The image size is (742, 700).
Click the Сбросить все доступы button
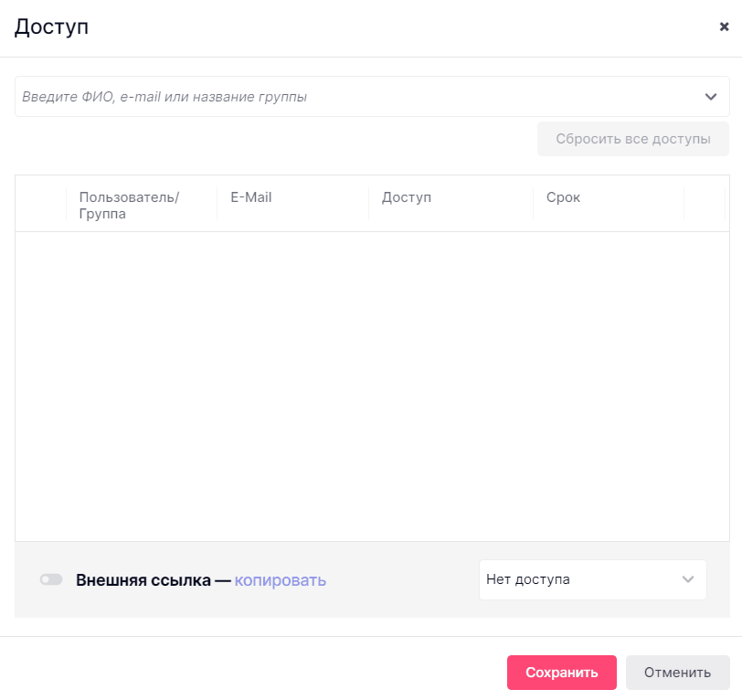(633, 139)
